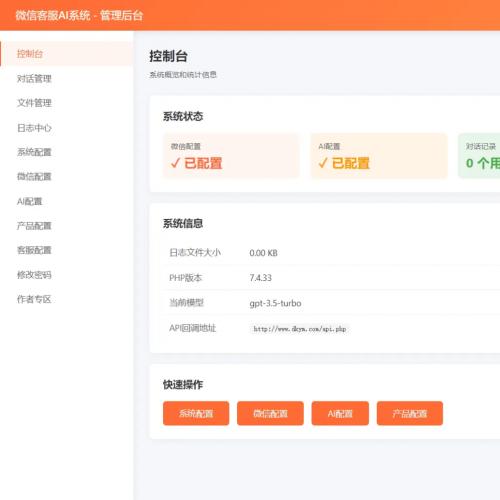Open 产品配置 in the sidebar menu
500x500 pixels.
[x=67, y=226]
